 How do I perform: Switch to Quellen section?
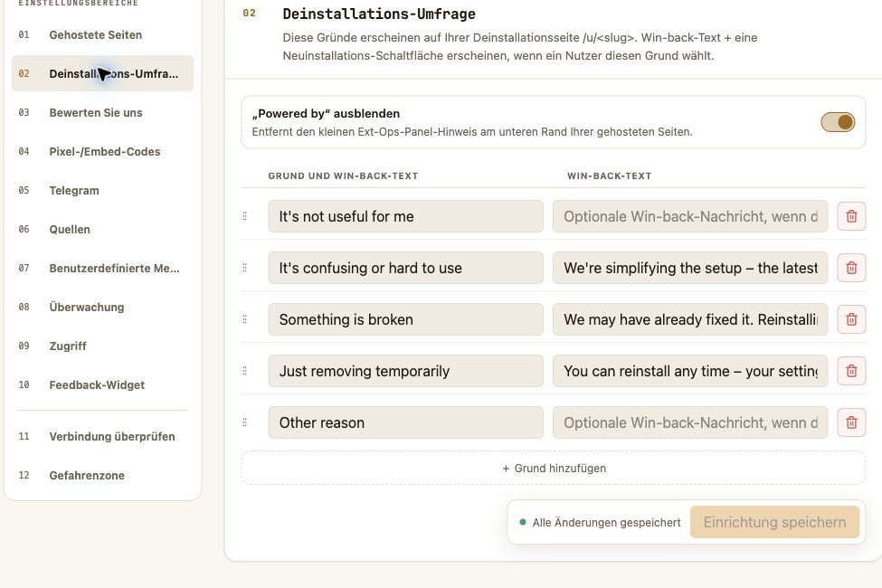pyautogui.click(x=102, y=229)
